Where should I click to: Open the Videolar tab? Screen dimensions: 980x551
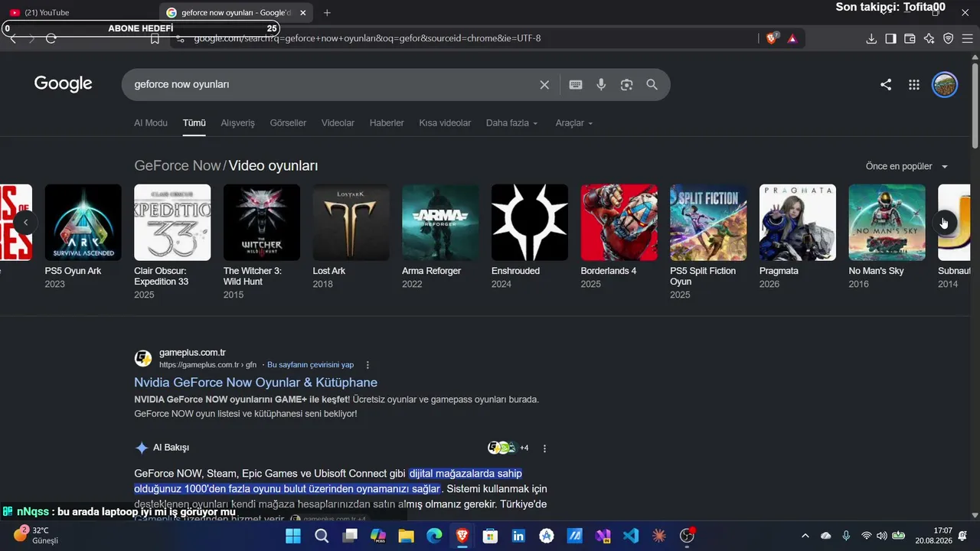tap(338, 123)
